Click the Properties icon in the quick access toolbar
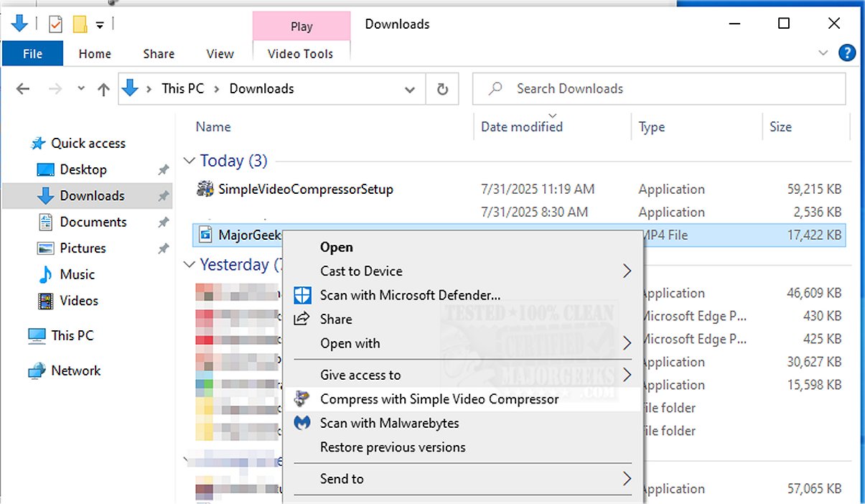This screenshot has width=865, height=504. (x=55, y=24)
